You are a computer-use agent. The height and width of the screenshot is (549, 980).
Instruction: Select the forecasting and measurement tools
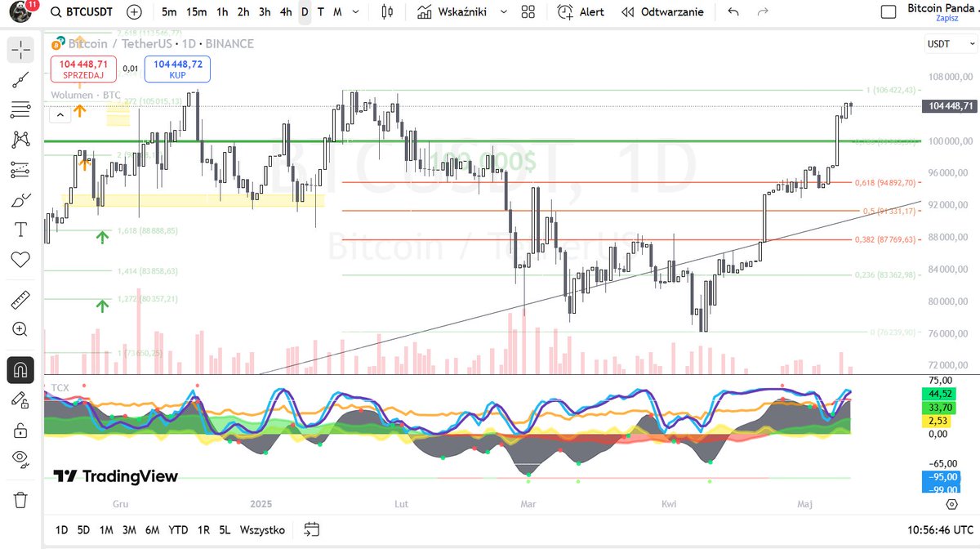[20, 170]
